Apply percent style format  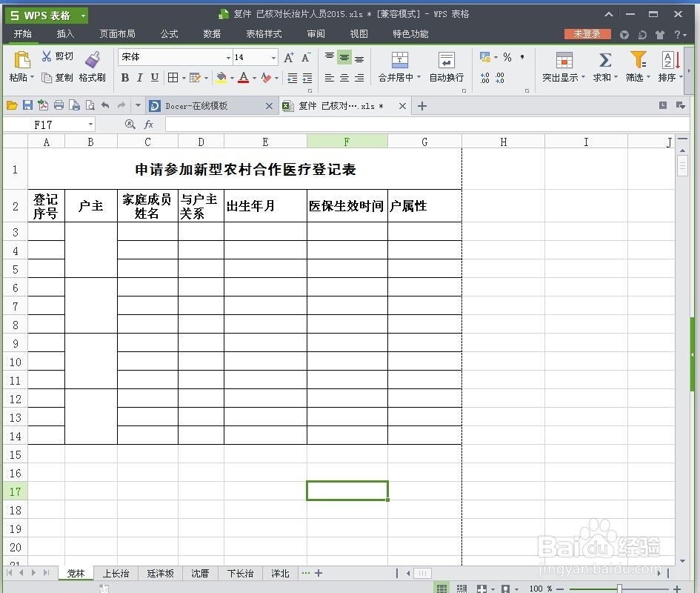[x=507, y=57]
